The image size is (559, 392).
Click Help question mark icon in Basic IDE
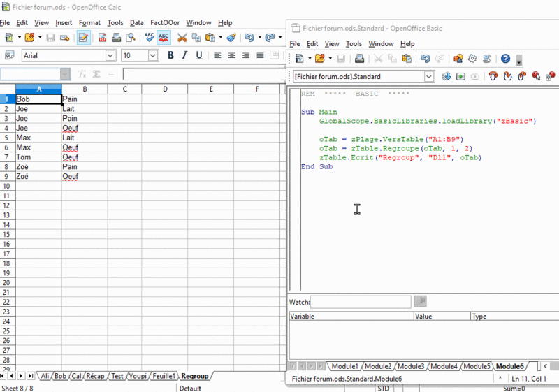point(505,59)
